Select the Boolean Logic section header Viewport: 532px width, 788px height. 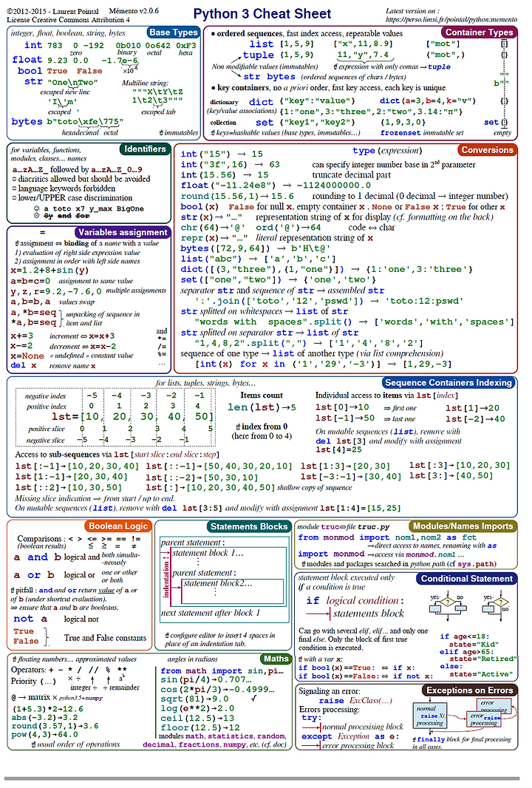click(118, 526)
